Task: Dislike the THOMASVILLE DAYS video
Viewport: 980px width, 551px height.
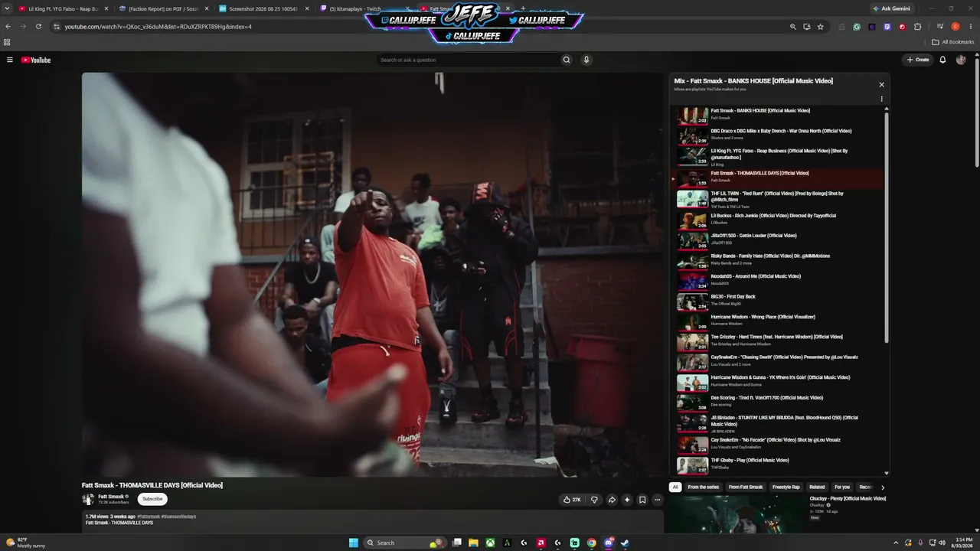Action: (594, 500)
